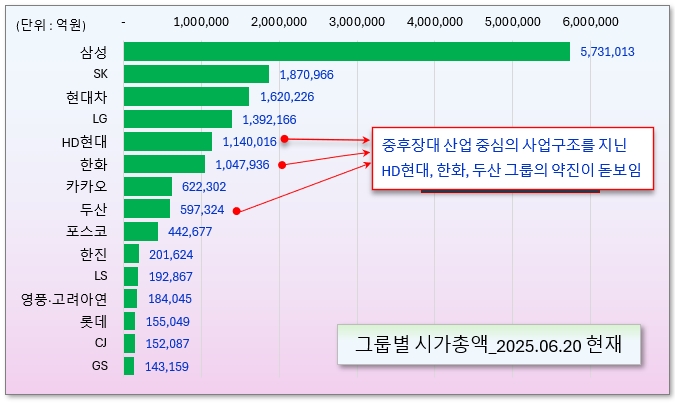The height and width of the screenshot is (403, 675).
Task: Select the SK category label
Action: point(100,74)
